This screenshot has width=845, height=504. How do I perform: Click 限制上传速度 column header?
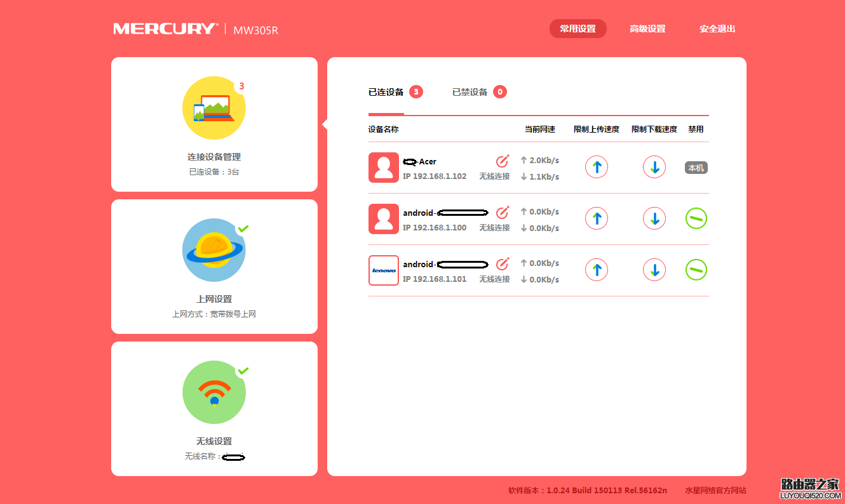[597, 129]
